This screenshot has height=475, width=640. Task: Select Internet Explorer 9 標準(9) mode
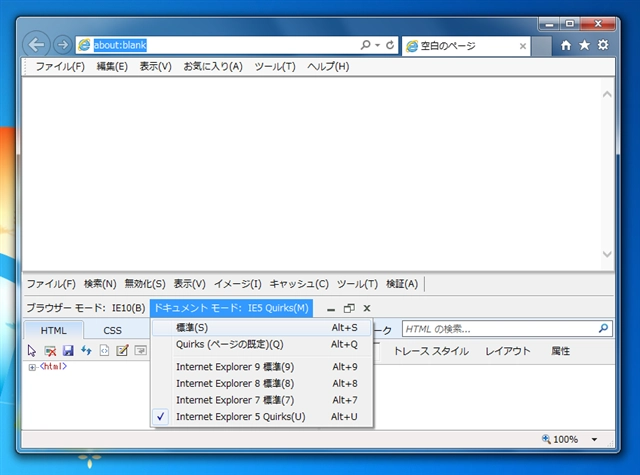(262, 367)
